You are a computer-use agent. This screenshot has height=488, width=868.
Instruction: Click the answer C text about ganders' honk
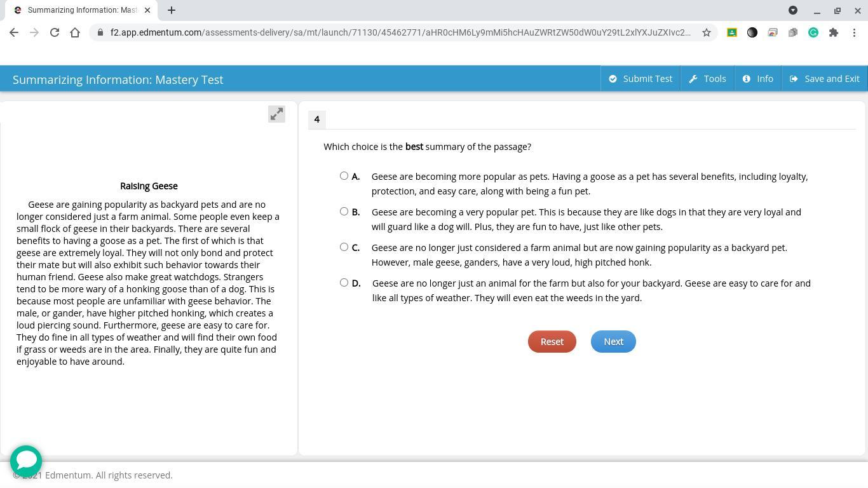[x=580, y=255]
